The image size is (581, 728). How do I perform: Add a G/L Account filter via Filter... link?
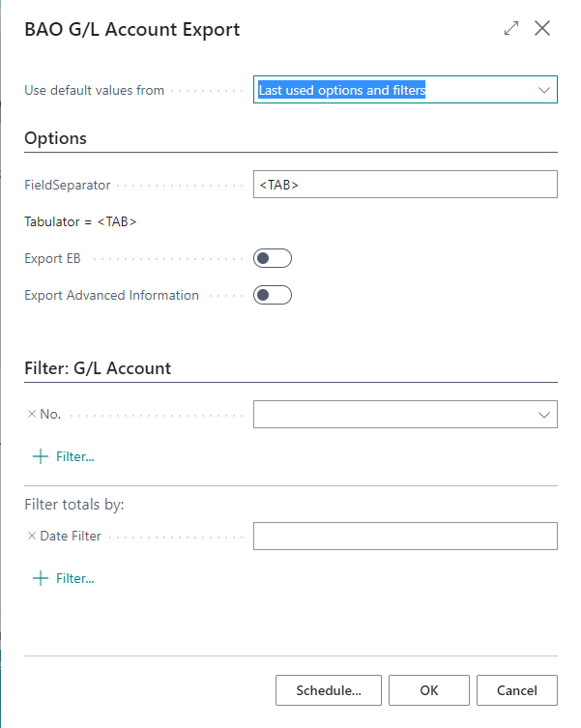click(74, 457)
